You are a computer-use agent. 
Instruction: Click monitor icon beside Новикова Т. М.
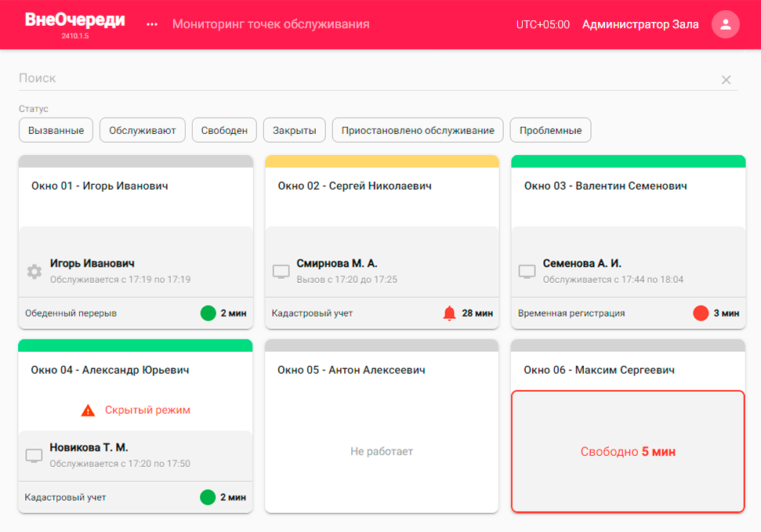tap(34, 455)
